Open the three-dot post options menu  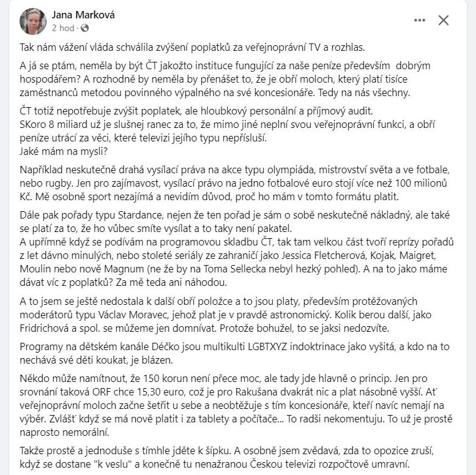(x=419, y=20)
